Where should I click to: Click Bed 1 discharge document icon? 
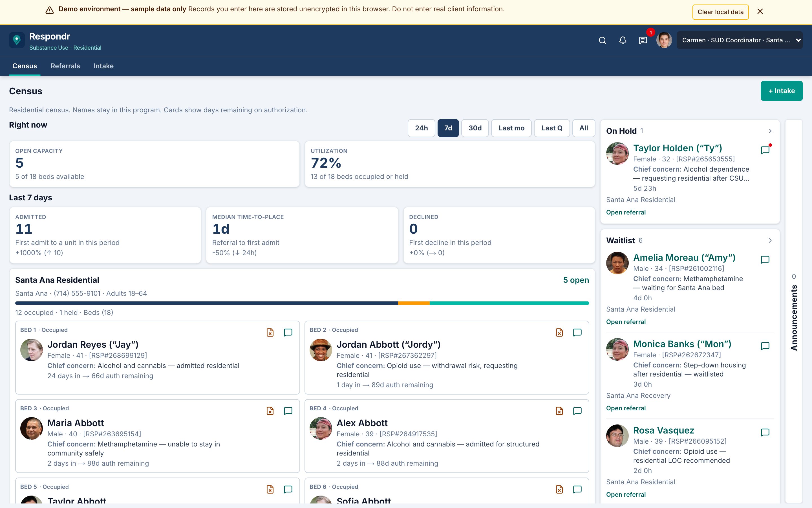tap(270, 332)
